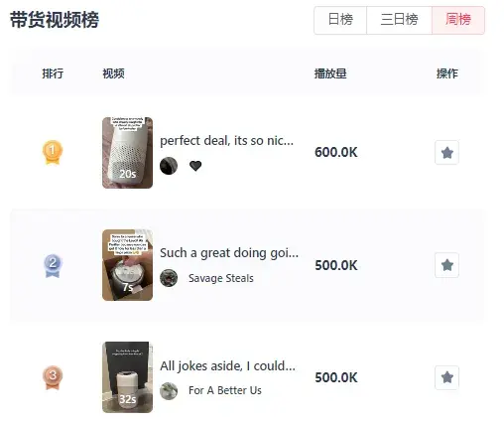Open 'All jokes aside, I could...' title
The height and width of the screenshot is (423, 504).
227,366
